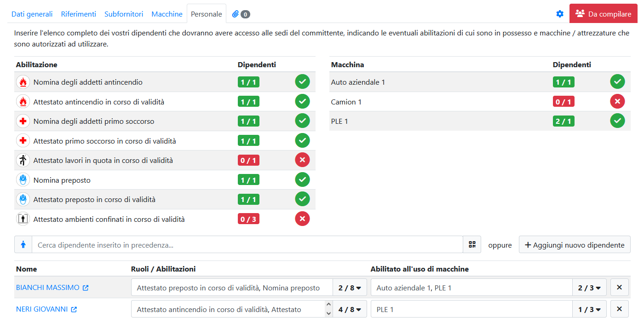This screenshot has width=644, height=324.
Task: Click green check for Nomina preposto
Action: click(302, 179)
